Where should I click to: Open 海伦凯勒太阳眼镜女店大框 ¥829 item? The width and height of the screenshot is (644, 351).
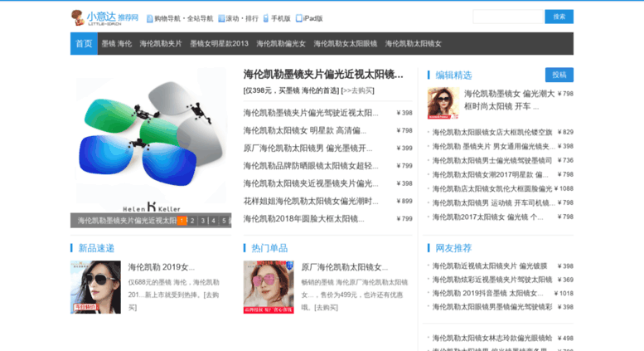(492, 132)
